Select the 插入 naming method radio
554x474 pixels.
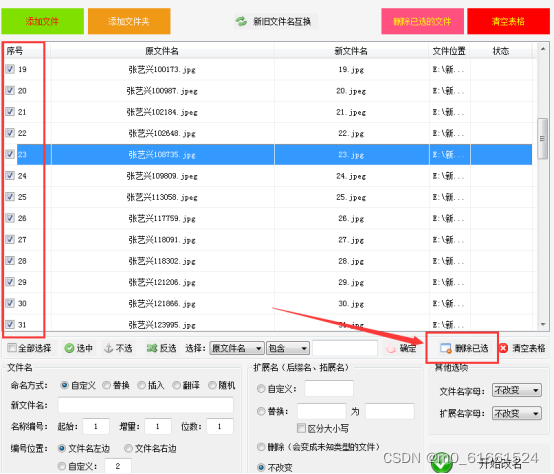click(141, 385)
